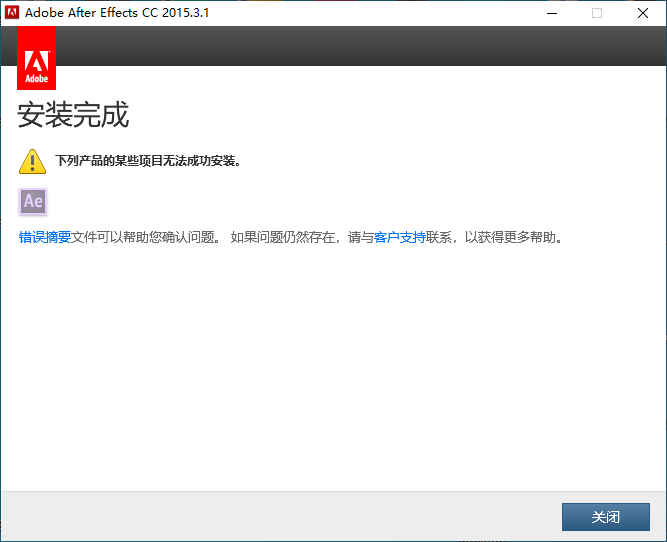This screenshot has width=667, height=542.
Task: Click the yellow warning triangle icon
Action: point(32,162)
